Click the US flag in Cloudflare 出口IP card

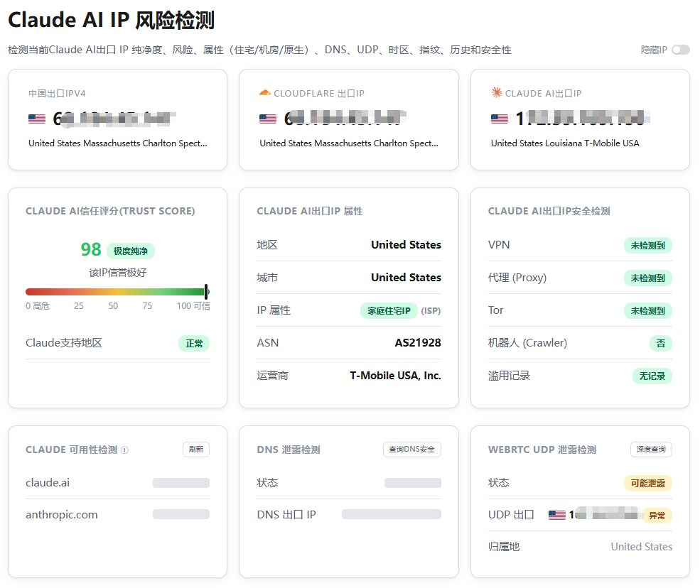[268, 119]
